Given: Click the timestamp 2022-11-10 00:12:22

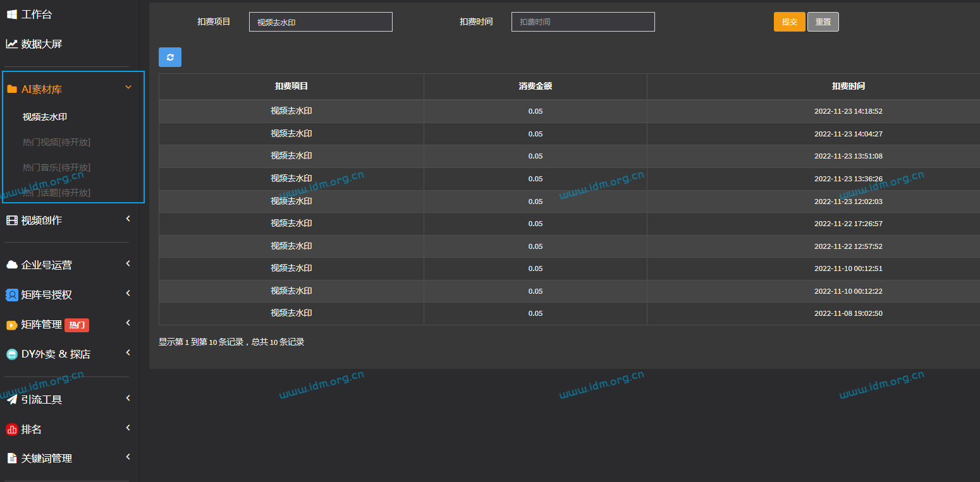Looking at the screenshot, I should click(x=848, y=291).
